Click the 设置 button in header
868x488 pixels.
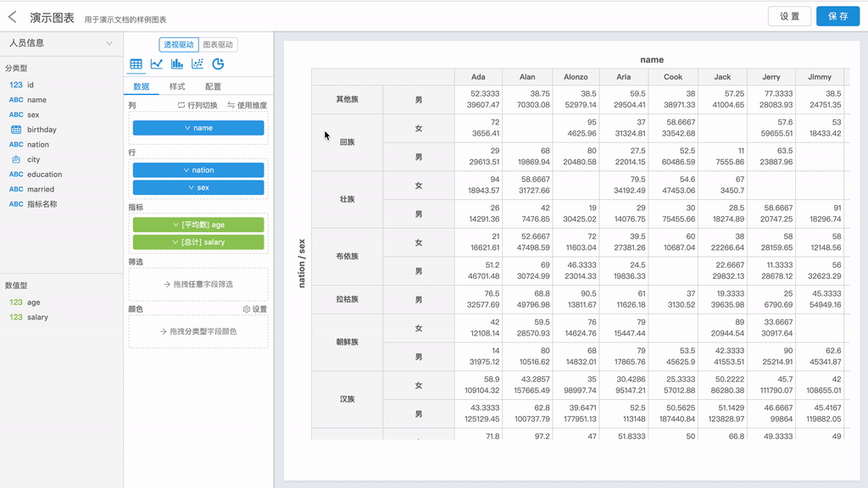[x=789, y=16]
